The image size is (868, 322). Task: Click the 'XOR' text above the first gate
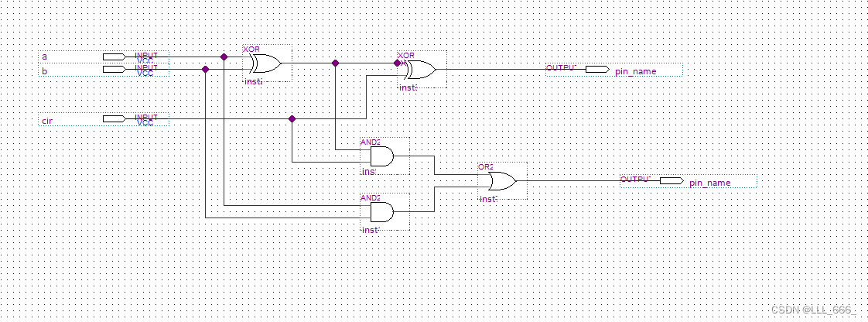point(251,49)
